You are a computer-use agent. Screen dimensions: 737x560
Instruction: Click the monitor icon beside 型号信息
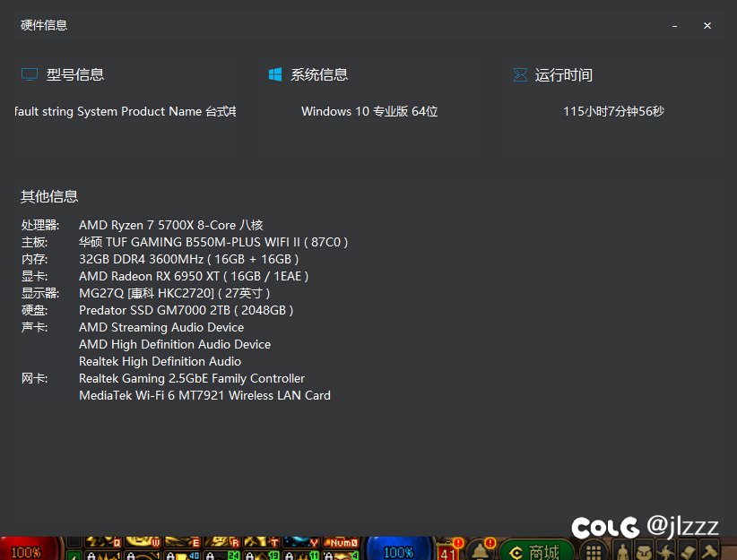coord(30,74)
